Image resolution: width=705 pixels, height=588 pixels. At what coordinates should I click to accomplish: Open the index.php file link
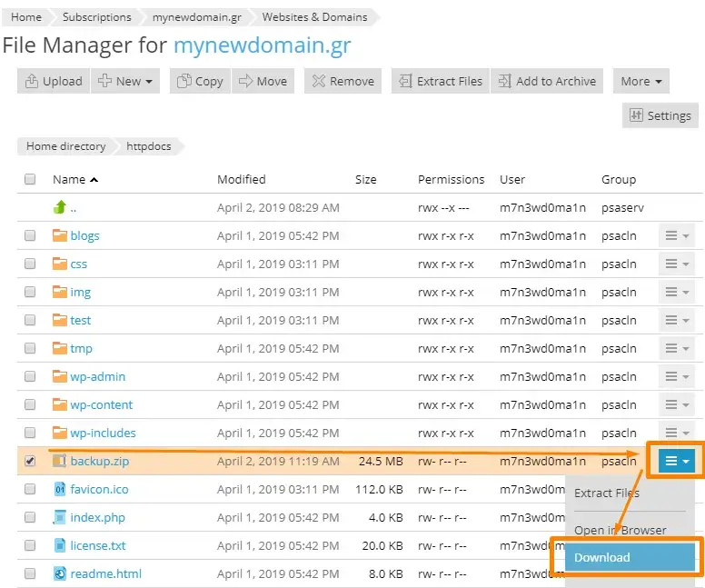(97, 517)
